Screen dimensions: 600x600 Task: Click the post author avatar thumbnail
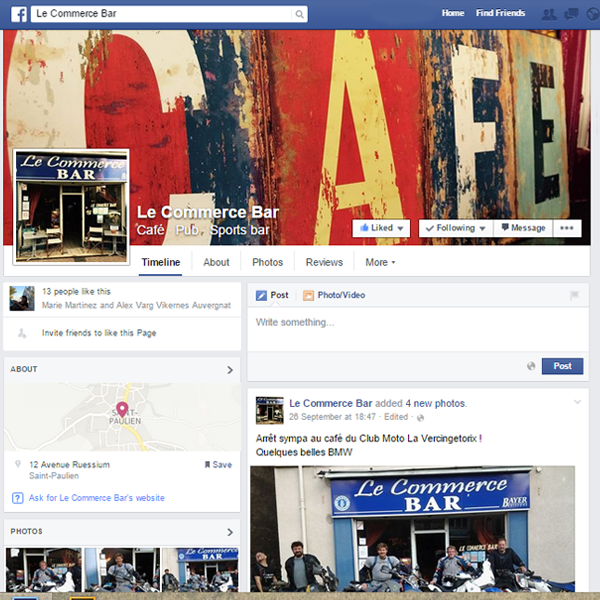[x=270, y=410]
